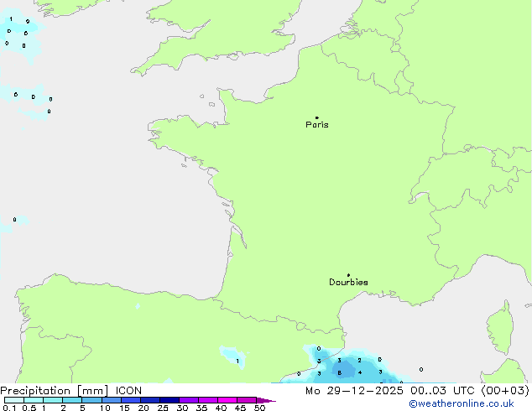The height and width of the screenshot is (411, 532).
Task: Select the precipitation value 4 on the map
Action: pyautogui.click(x=360, y=372)
